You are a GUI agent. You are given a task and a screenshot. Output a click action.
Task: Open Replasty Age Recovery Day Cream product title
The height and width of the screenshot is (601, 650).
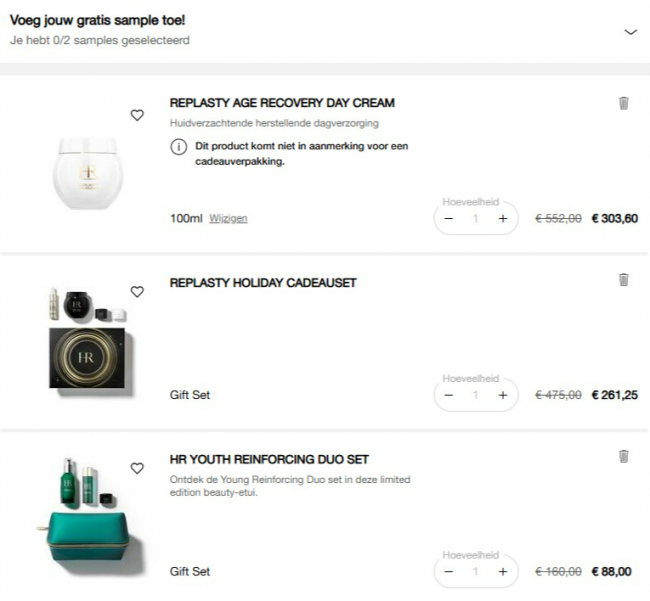[x=282, y=102]
